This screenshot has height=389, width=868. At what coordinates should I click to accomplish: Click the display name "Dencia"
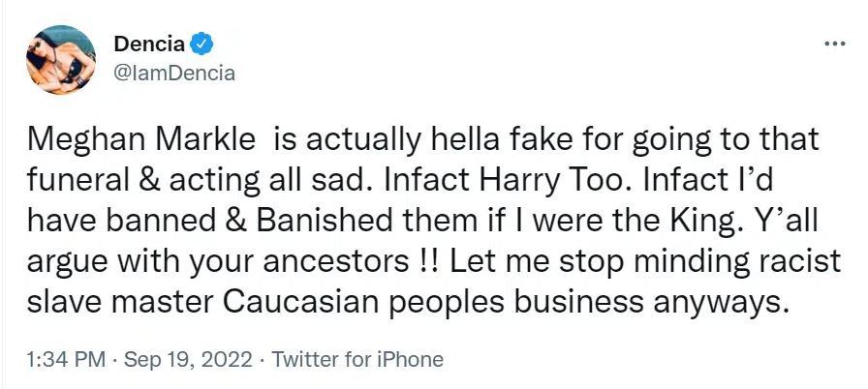tap(148, 44)
